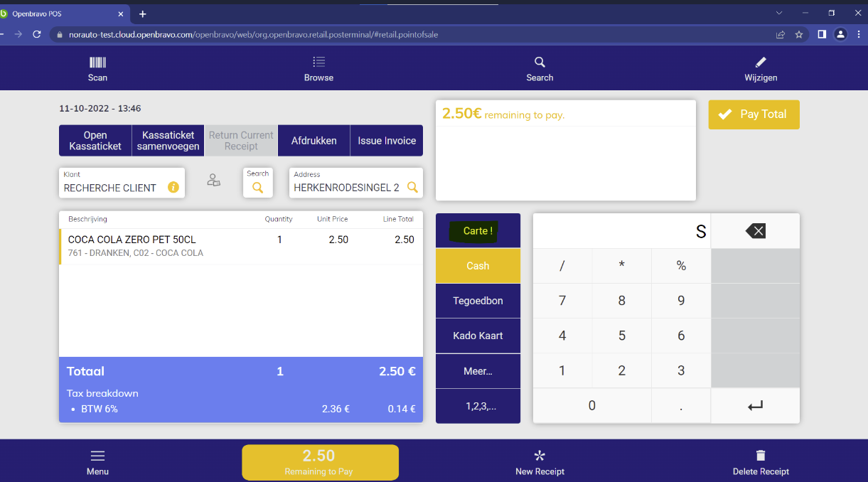The height and width of the screenshot is (482, 868).
Task: Tap keypad digit 9
Action: tap(681, 301)
